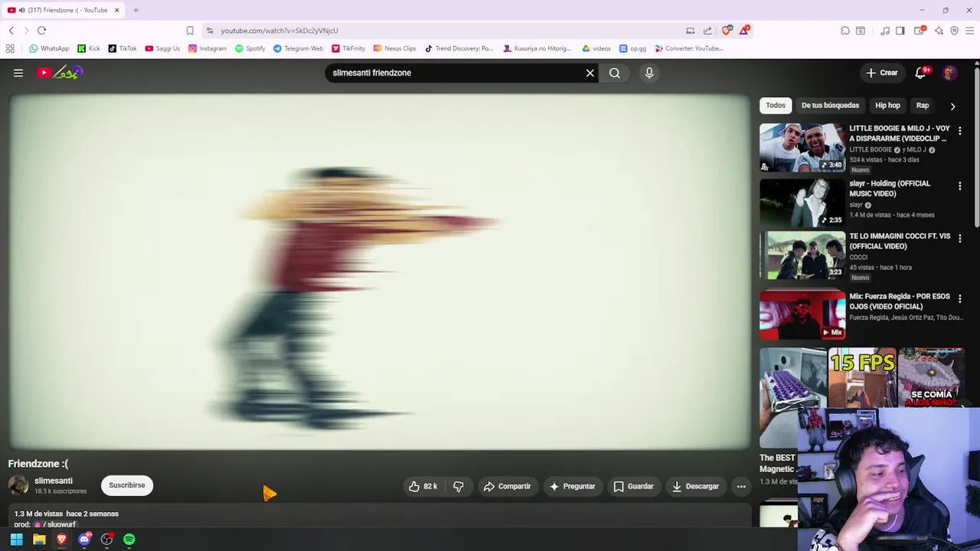The width and height of the screenshot is (980, 551).
Task: Open options for slayr - Holding video
Action: pos(959,186)
